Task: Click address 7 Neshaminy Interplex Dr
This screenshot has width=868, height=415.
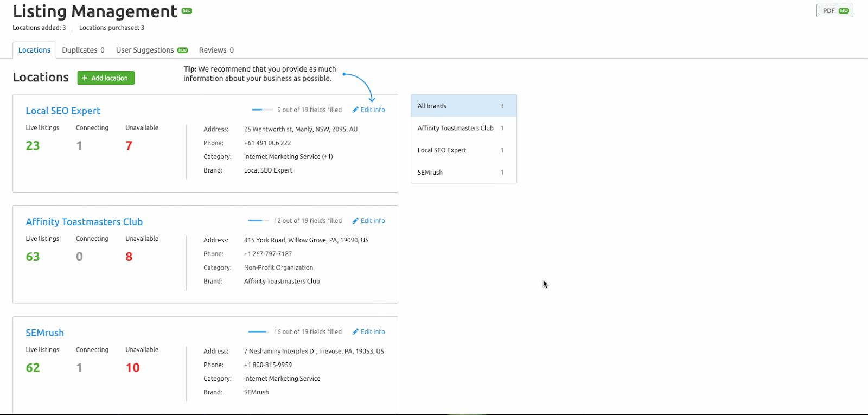Action: click(314, 351)
